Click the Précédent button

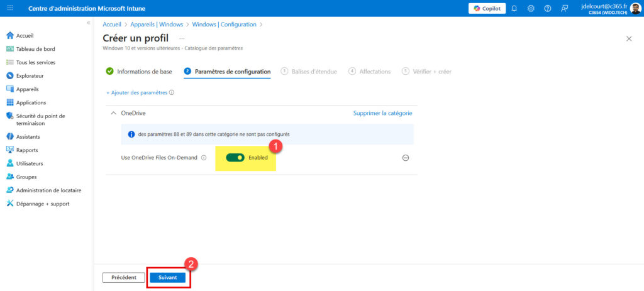(124, 277)
